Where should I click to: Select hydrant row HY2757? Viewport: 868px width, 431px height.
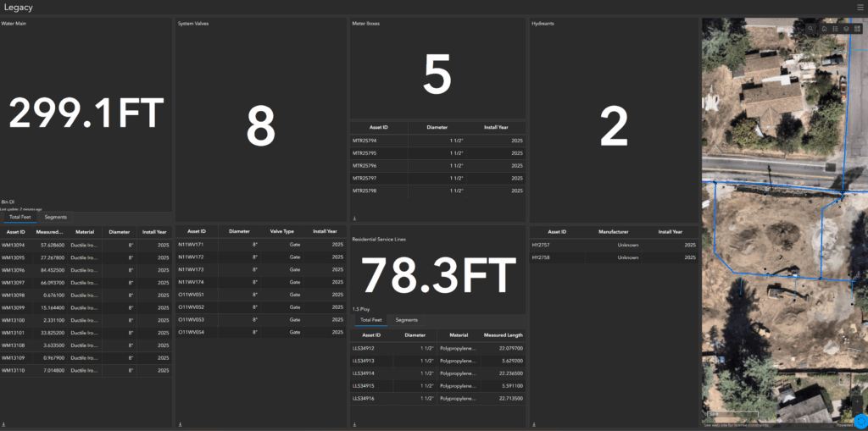pyautogui.click(x=614, y=245)
